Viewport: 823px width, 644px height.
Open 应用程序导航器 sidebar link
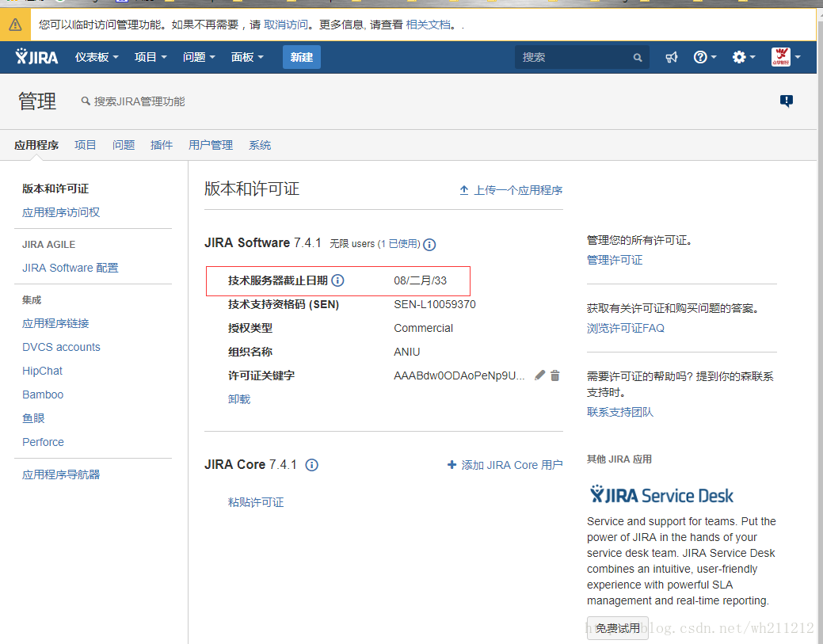pos(61,474)
